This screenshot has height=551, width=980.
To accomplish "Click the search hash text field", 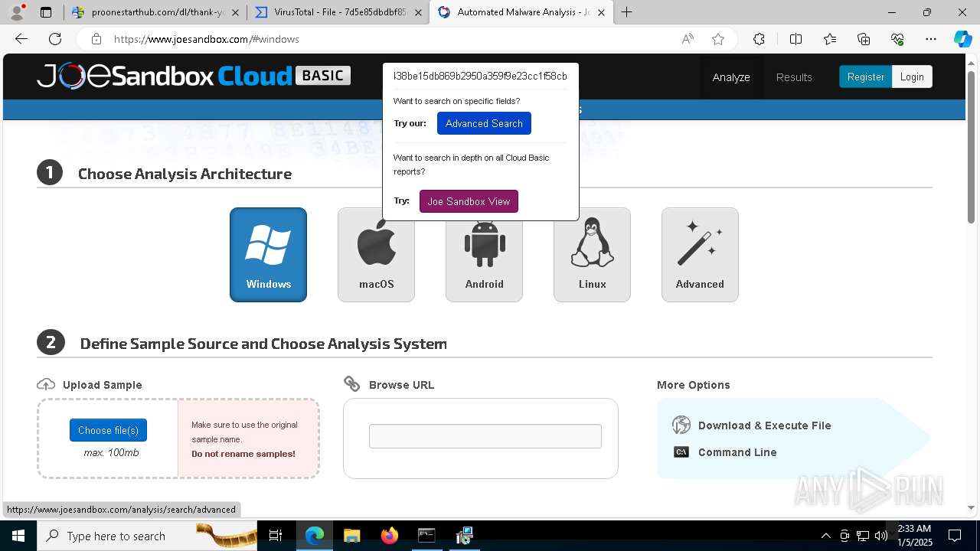I will click(x=480, y=76).
